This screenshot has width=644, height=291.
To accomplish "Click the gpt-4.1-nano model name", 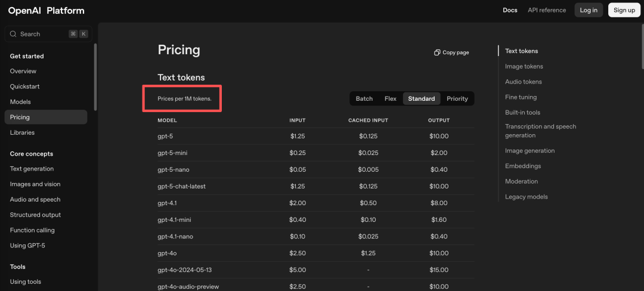I will coord(175,236).
